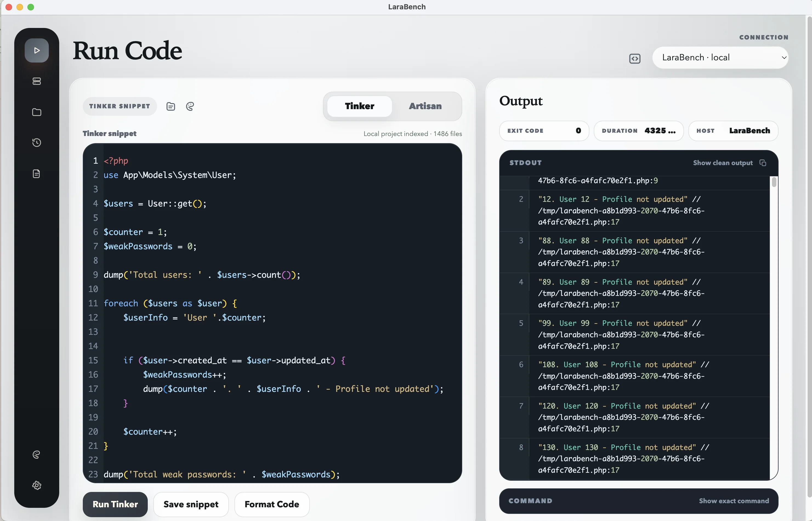
Task: Open saved snippets icon beside Tinker Snippet
Action: tap(171, 106)
